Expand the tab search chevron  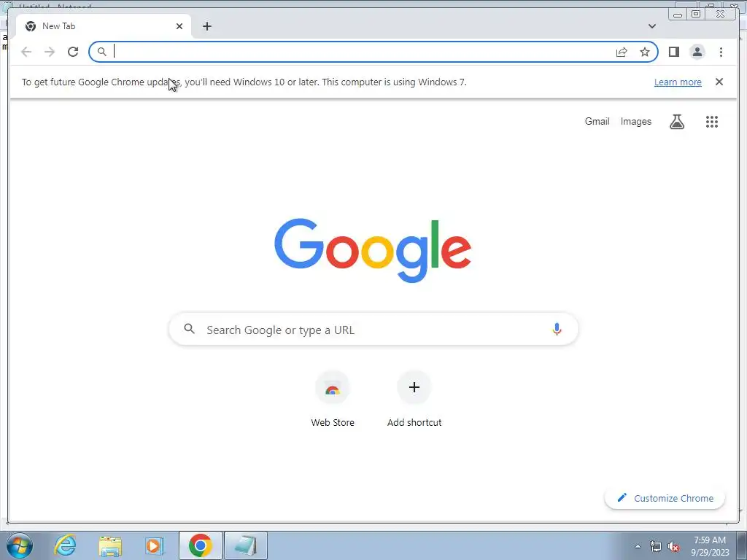pyautogui.click(x=651, y=26)
